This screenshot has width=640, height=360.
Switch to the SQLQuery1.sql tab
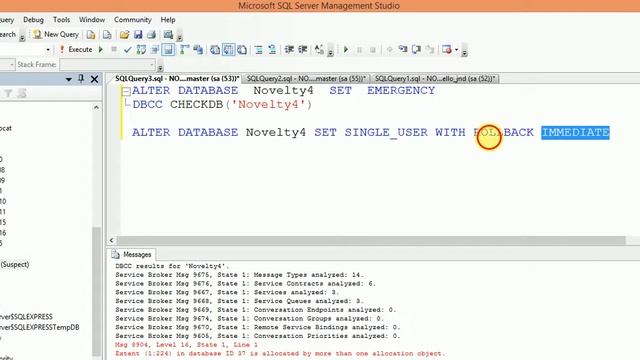tap(435, 78)
